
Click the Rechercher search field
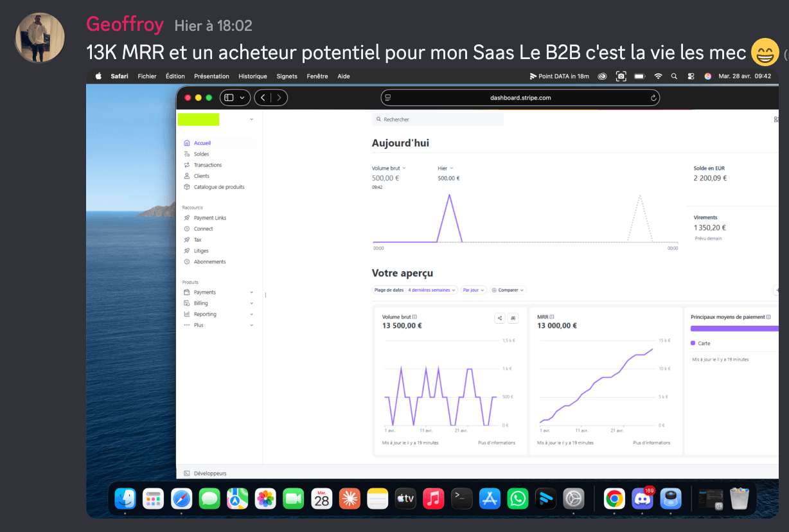pyautogui.click(x=438, y=120)
